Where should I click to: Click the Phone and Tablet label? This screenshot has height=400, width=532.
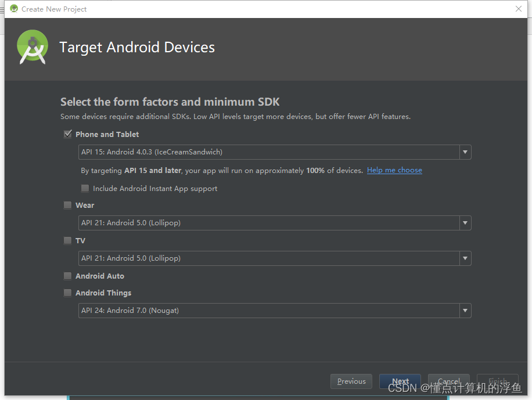[107, 134]
